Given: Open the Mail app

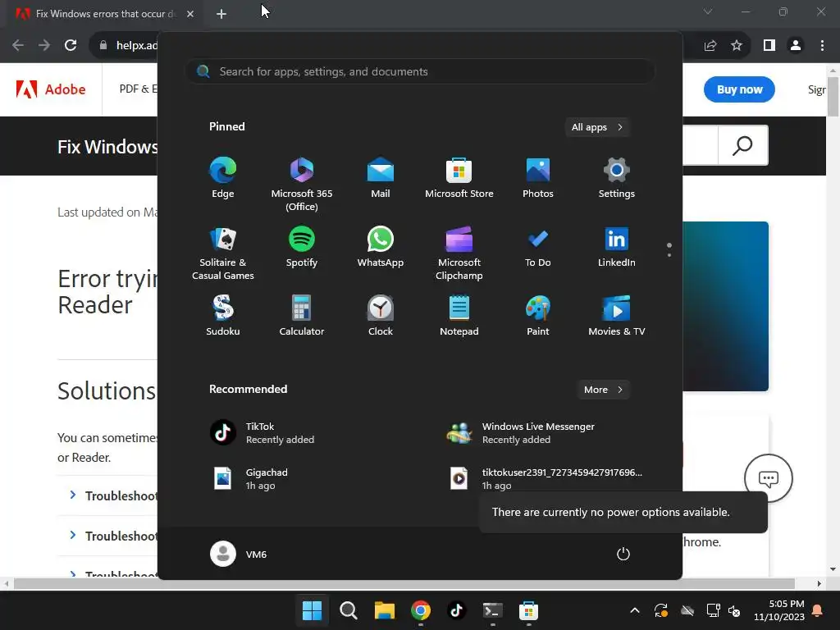Looking at the screenshot, I should (381, 178).
